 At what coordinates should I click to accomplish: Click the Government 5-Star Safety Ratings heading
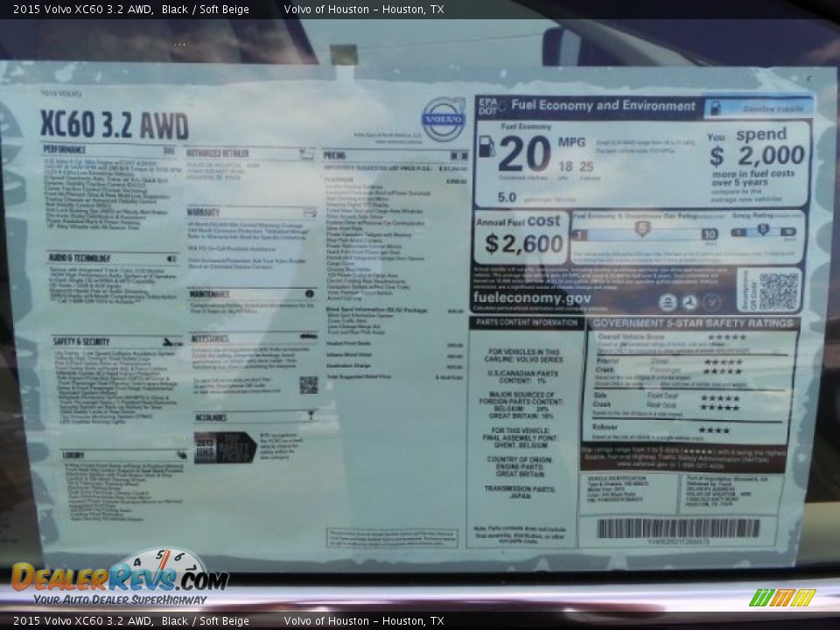click(x=691, y=323)
